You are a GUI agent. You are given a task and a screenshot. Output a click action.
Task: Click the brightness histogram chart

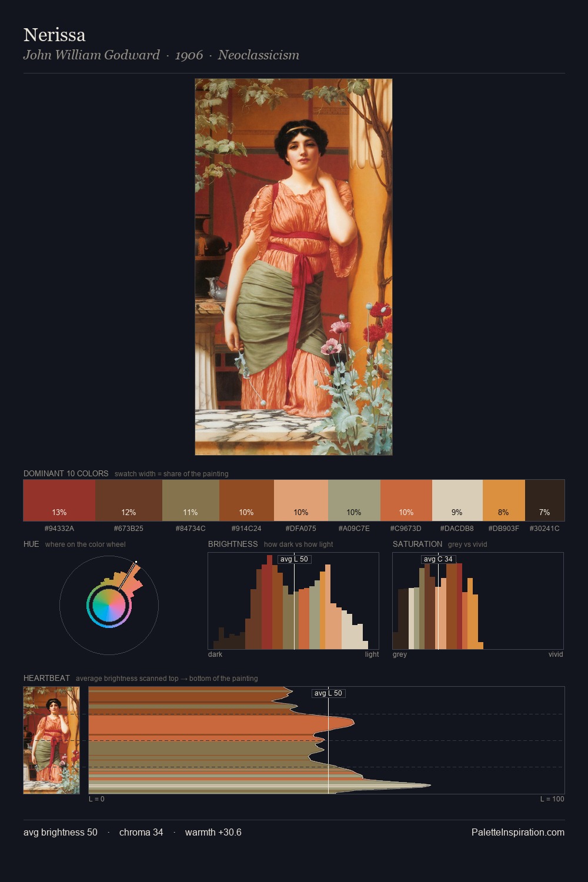coord(293,601)
